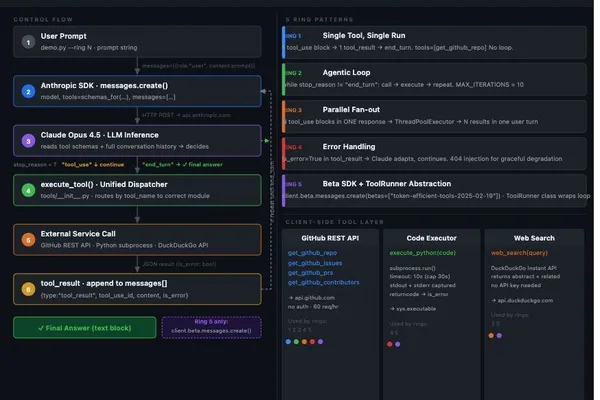
Task: Click the blue step 2 circle beside Anthropic SDK
Action: (x=28, y=91)
